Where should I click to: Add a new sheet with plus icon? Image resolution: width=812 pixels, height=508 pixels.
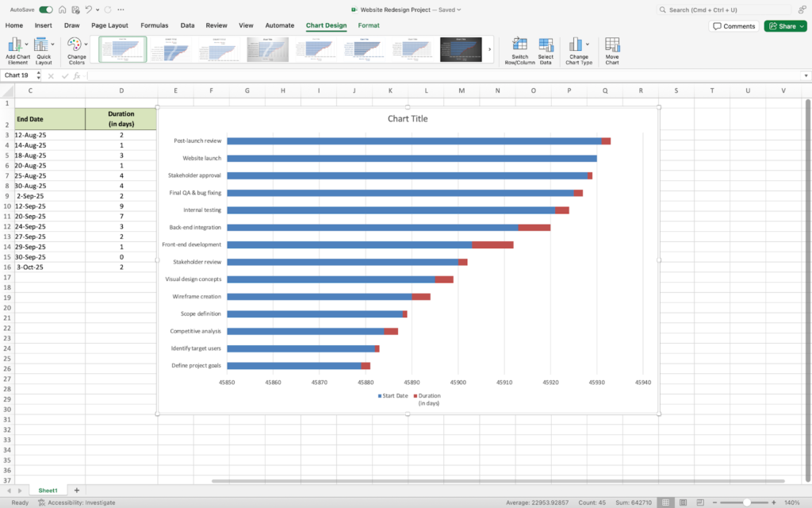tap(77, 491)
